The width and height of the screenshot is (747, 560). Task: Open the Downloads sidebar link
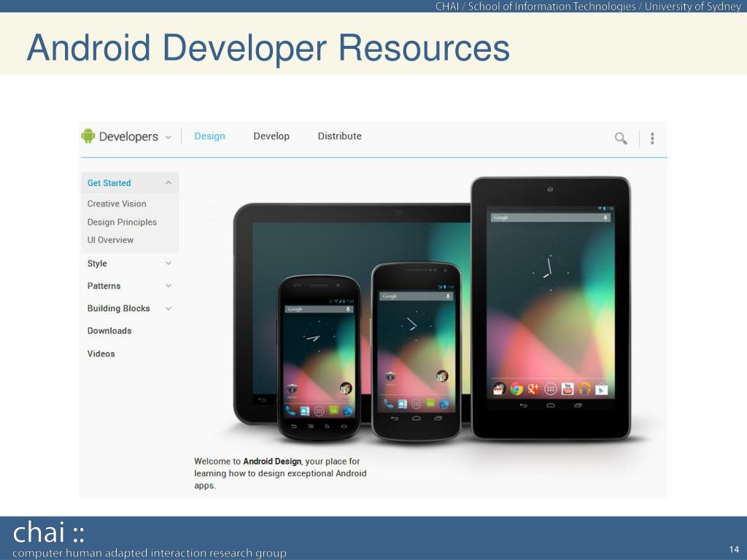[109, 330]
